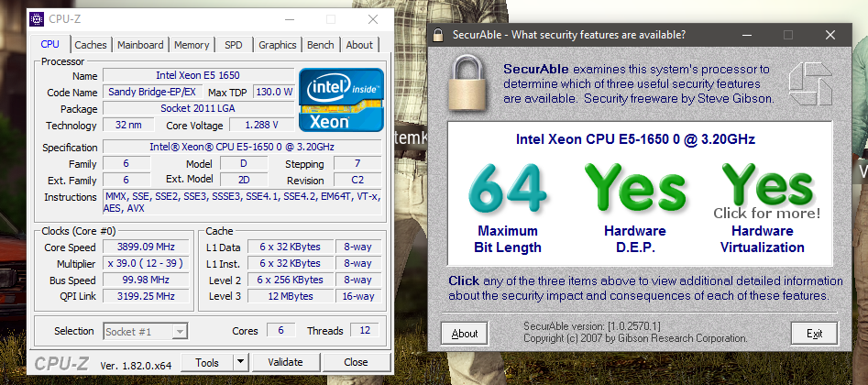Open the Memory tab

[192, 45]
